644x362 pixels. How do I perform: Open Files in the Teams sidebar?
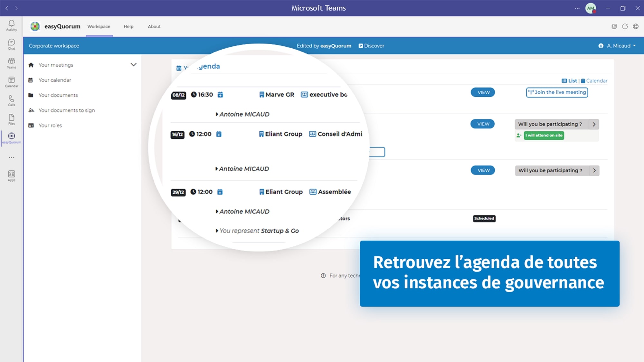click(11, 119)
